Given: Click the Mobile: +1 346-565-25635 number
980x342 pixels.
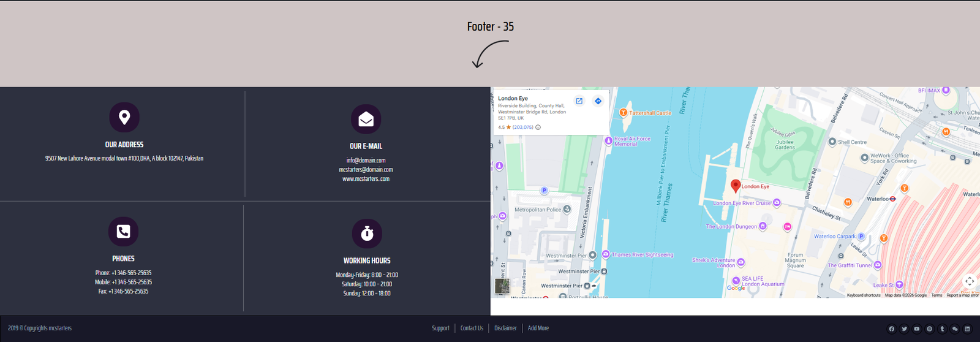Looking at the screenshot, I should click(x=123, y=282).
